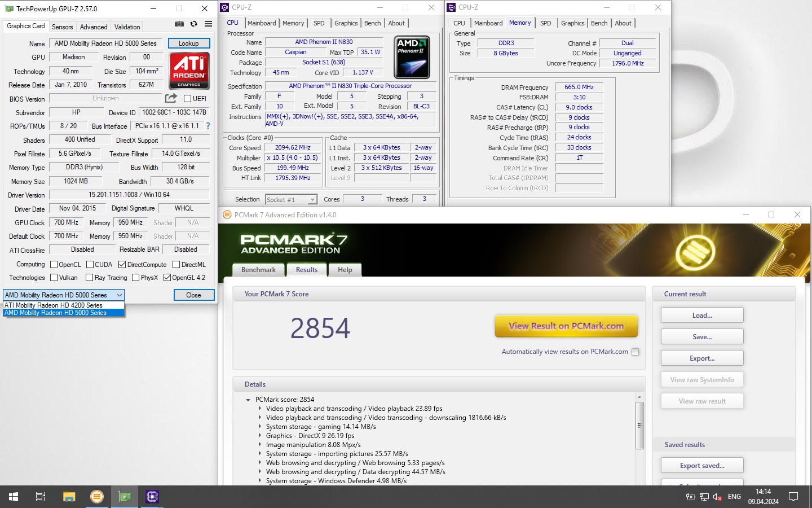This screenshot has width=812, height=508.
Task: Click the muted volume tray icon
Action: (718, 497)
